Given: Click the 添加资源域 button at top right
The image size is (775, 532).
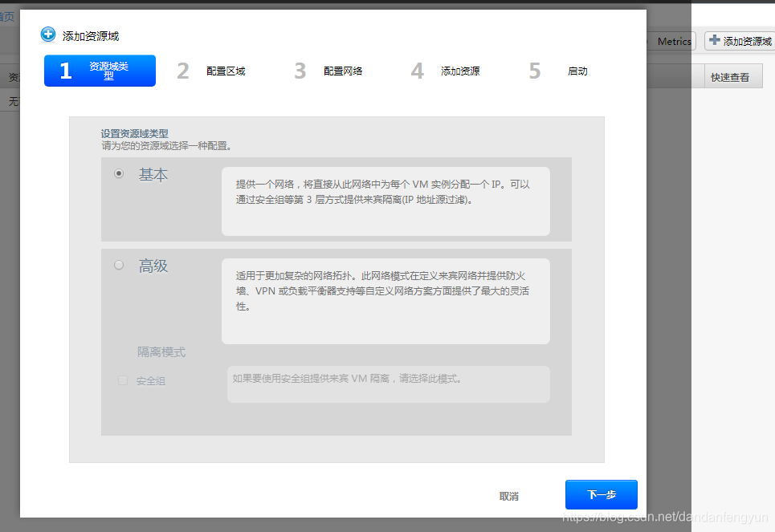Looking at the screenshot, I should pos(740,41).
